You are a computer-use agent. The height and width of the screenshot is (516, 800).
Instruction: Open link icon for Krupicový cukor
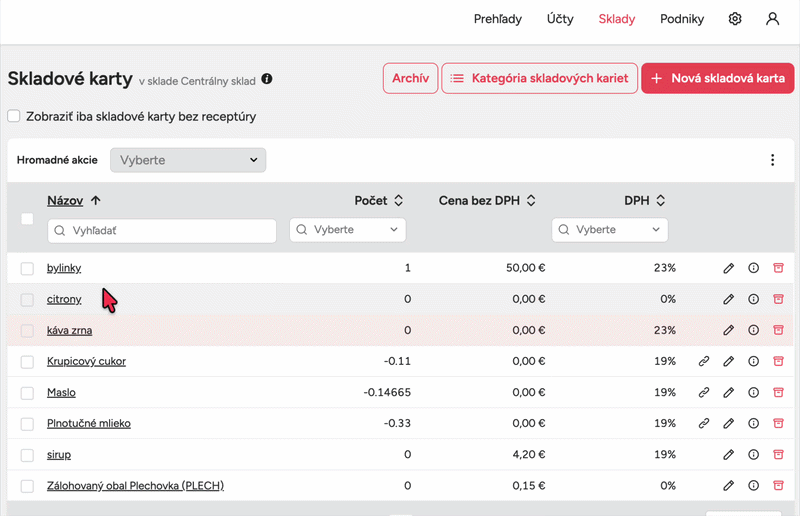point(704,361)
